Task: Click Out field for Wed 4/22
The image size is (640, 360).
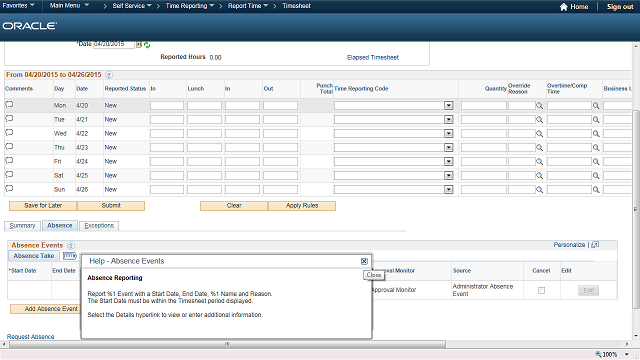Action: 280,133
